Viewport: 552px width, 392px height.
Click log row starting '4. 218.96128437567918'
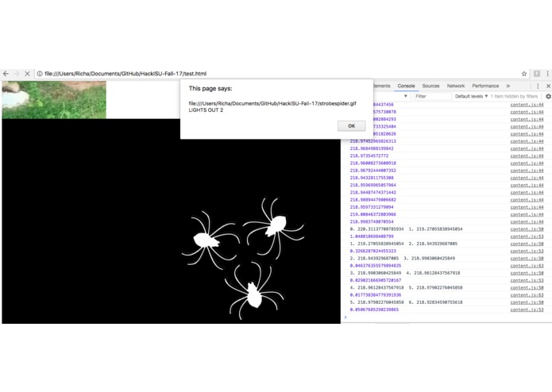(406, 287)
